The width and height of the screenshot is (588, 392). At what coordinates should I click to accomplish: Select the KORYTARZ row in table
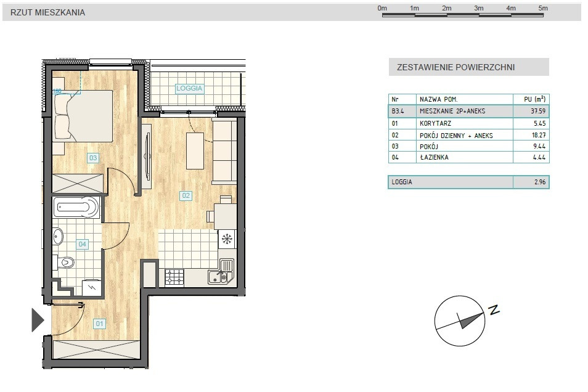pyautogui.click(x=469, y=123)
